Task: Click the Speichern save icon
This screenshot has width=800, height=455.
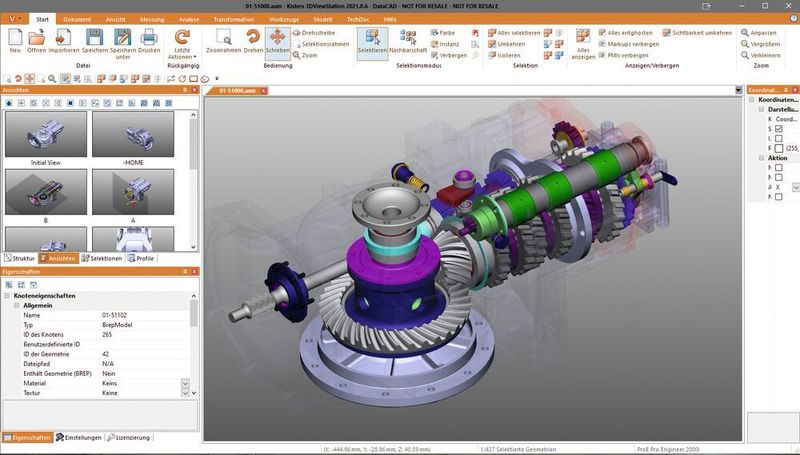Action: tap(94, 37)
